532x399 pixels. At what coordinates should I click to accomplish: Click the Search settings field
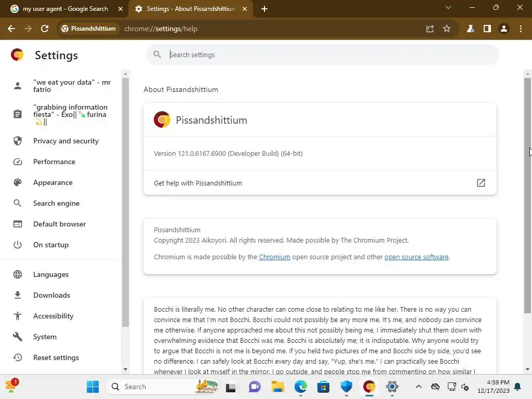pos(322,55)
